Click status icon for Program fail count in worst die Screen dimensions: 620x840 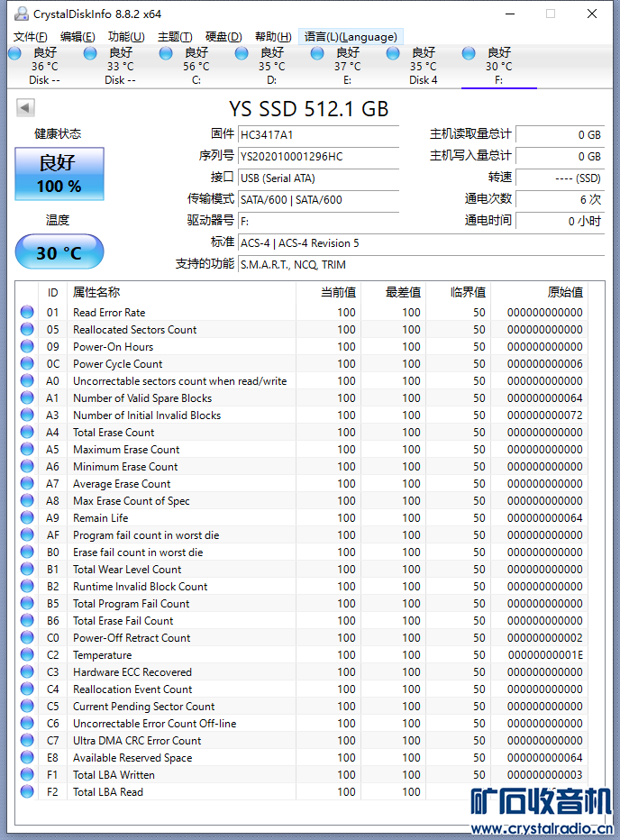tap(27, 534)
